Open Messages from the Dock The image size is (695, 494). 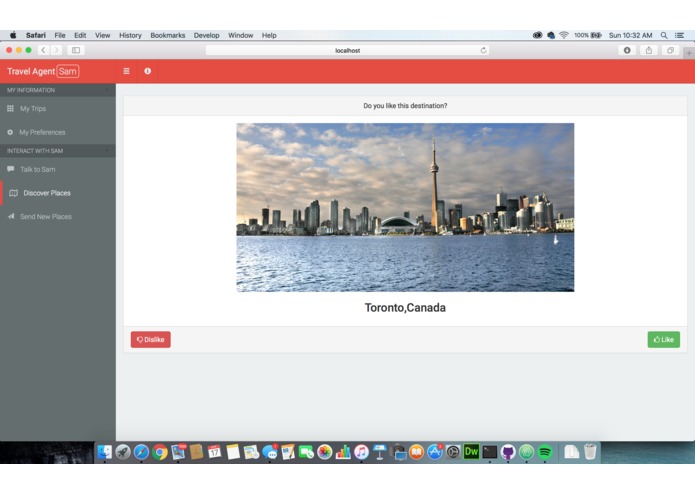pyautogui.click(x=270, y=452)
